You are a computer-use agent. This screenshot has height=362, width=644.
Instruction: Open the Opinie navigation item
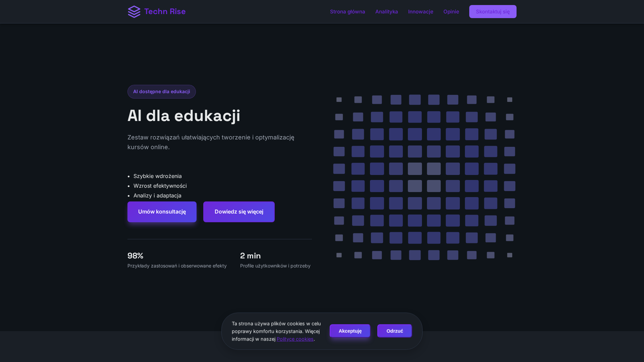click(451, 12)
